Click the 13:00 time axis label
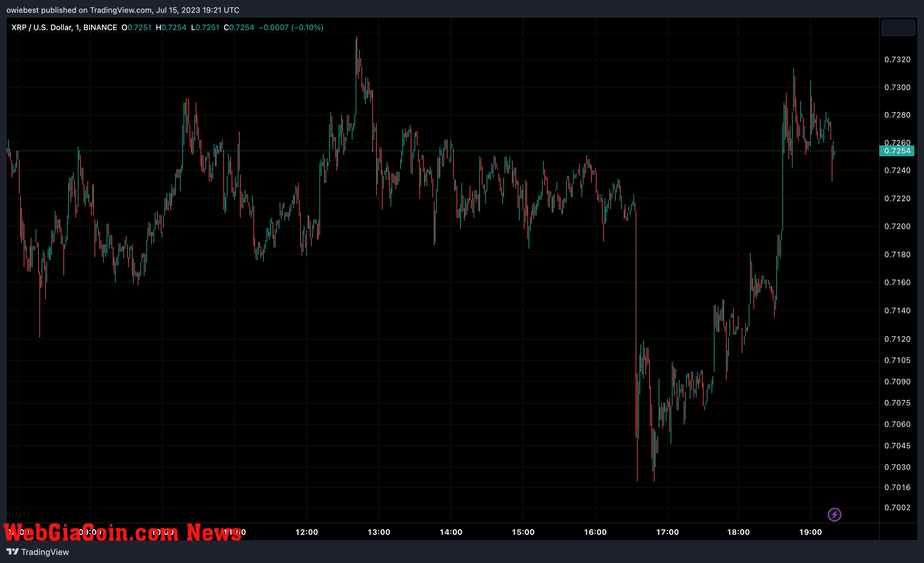The image size is (924, 563). 379,532
